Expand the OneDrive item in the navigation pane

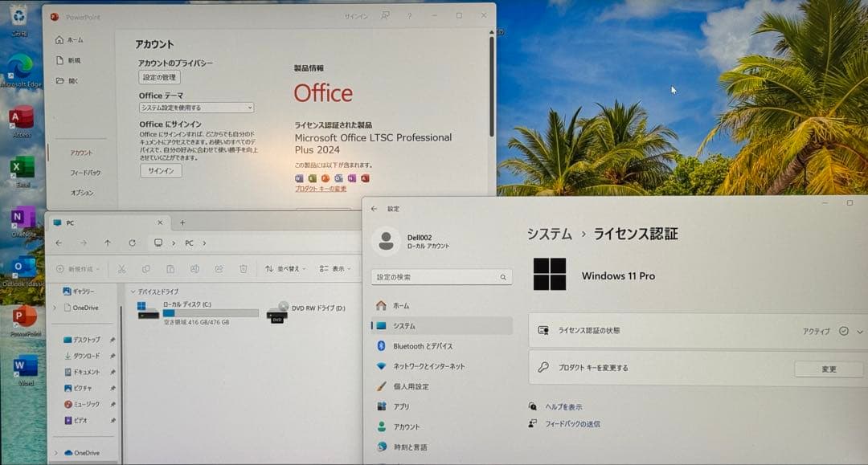[54, 308]
